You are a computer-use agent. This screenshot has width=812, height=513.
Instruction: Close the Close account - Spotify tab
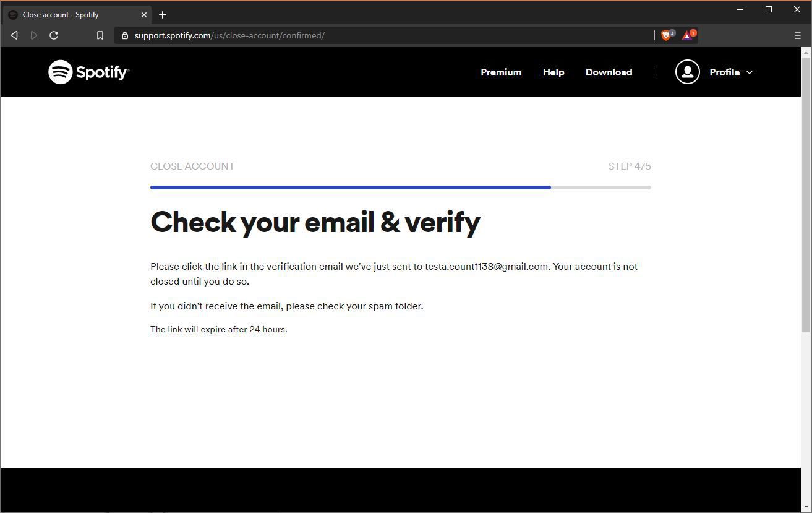pyautogui.click(x=144, y=15)
